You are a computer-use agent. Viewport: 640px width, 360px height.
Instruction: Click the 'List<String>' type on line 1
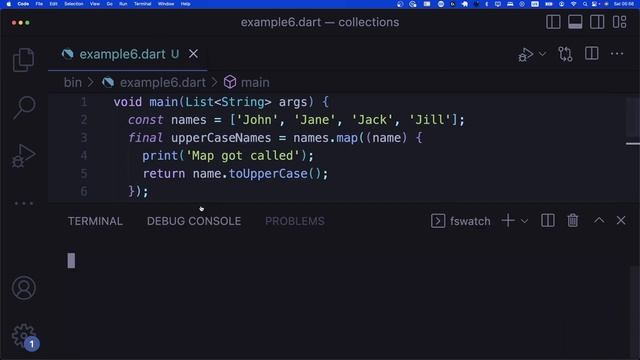tap(228, 102)
